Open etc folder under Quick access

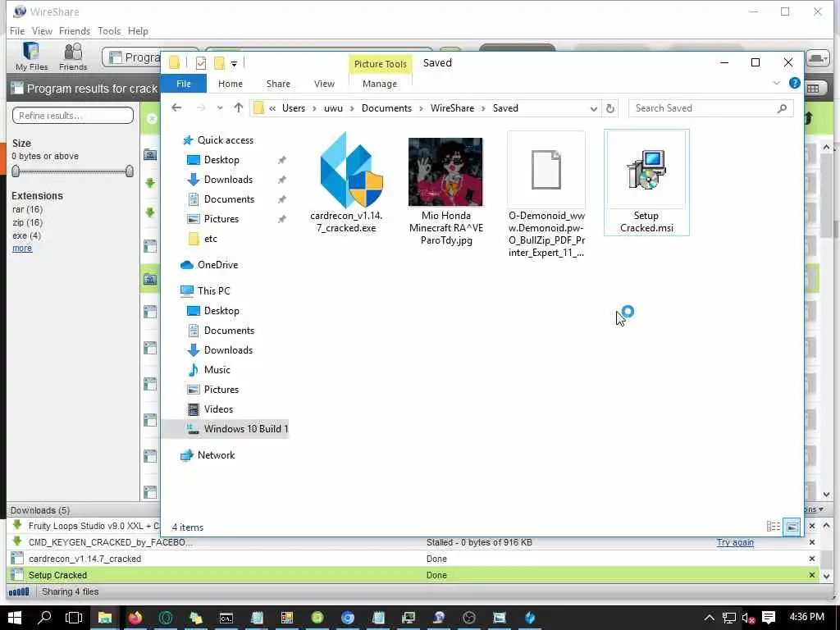coord(211,239)
